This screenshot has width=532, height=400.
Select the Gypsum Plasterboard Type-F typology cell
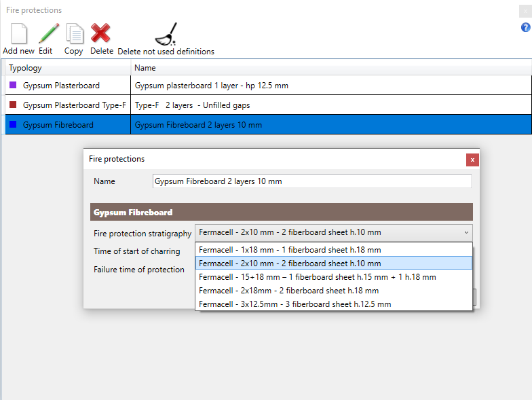68,105
